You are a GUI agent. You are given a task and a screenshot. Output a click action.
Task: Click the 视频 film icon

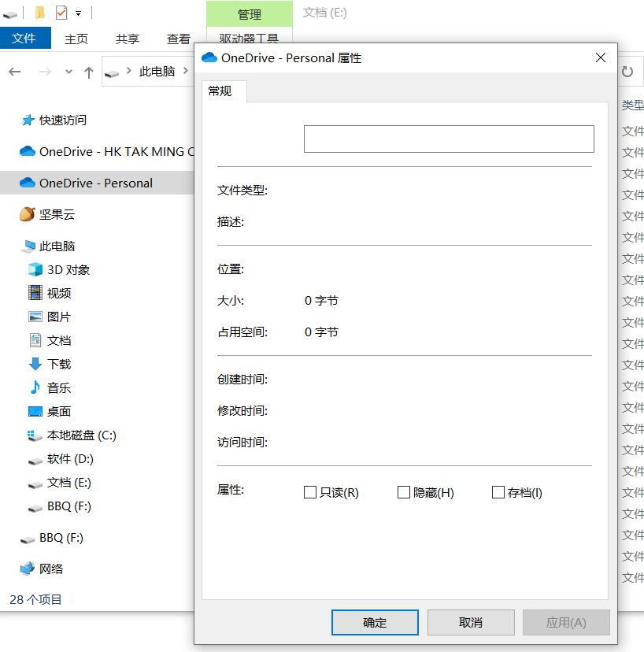click(35, 293)
